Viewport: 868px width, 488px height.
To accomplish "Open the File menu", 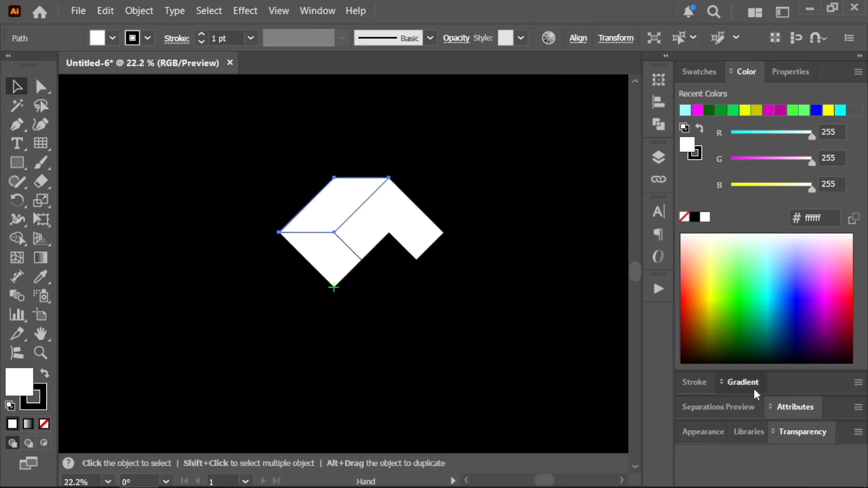I will 78,11.
